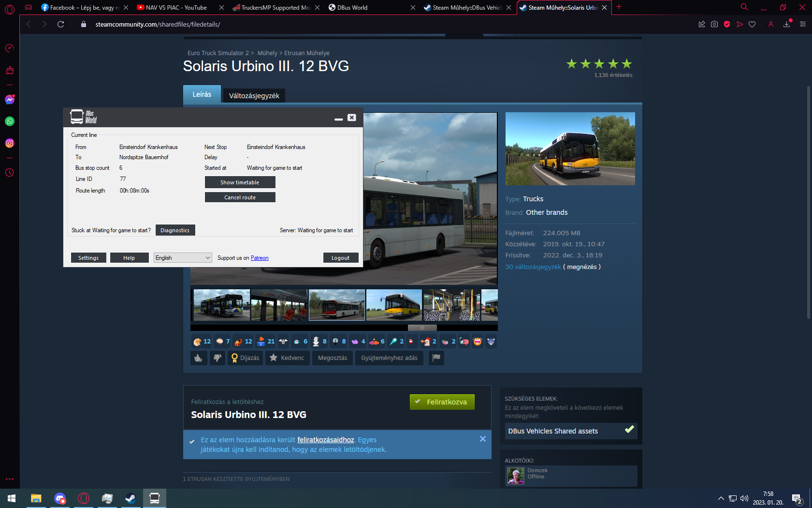Click the report flag icon

(x=436, y=358)
